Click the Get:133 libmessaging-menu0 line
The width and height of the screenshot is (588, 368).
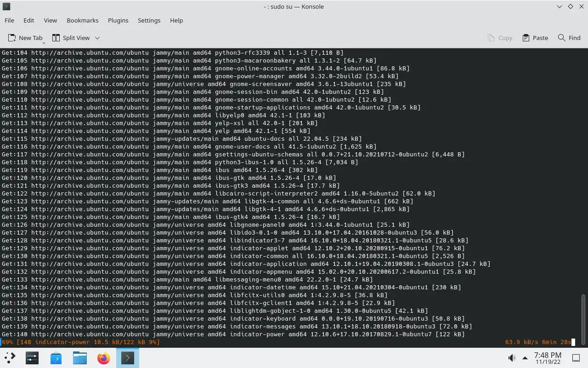point(187,279)
